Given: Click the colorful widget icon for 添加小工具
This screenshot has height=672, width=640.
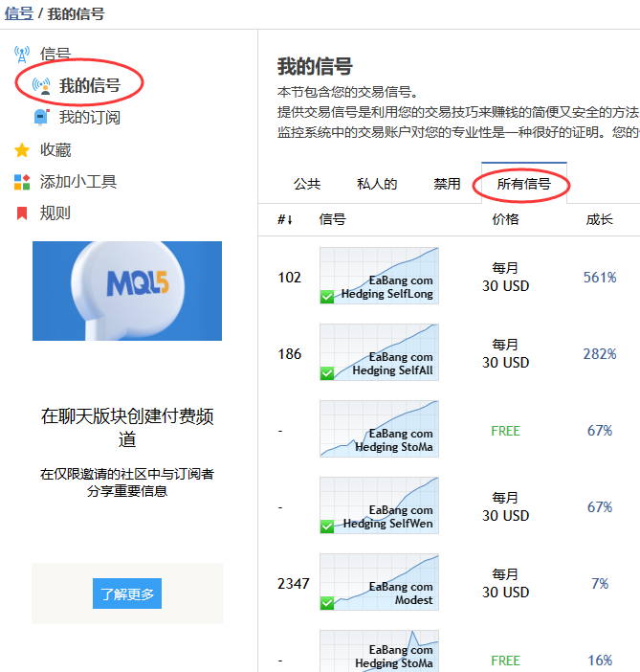Looking at the screenshot, I should tap(22, 182).
